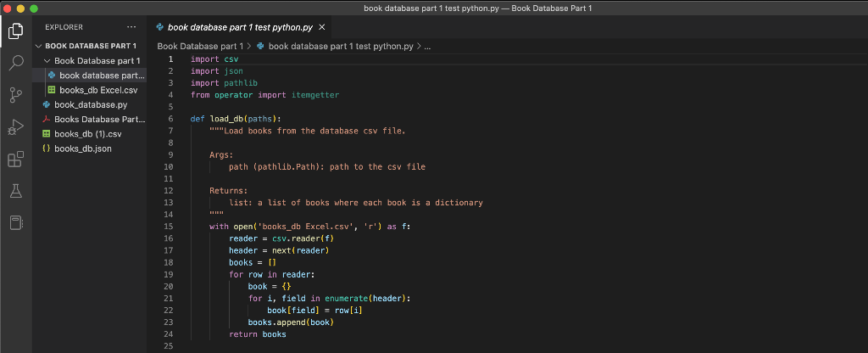The image size is (868, 353).
Task: Click on 'import csv' code line
Action: [x=214, y=59]
